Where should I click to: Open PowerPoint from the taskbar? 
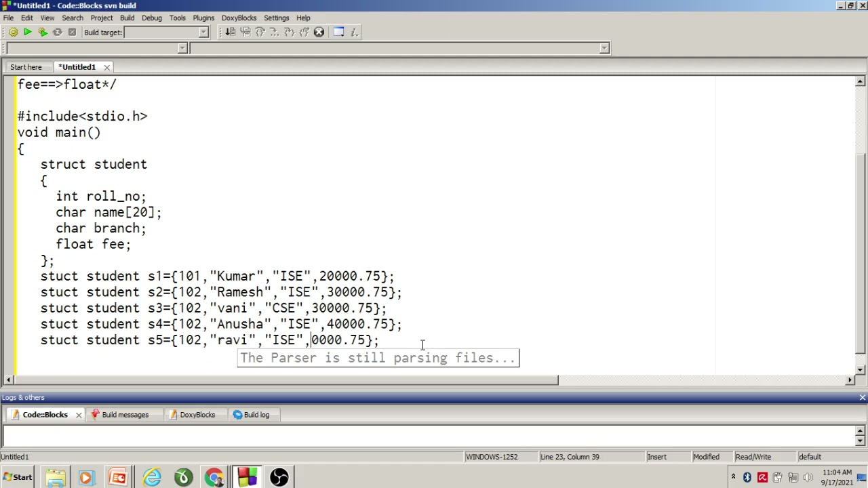pos(118,478)
